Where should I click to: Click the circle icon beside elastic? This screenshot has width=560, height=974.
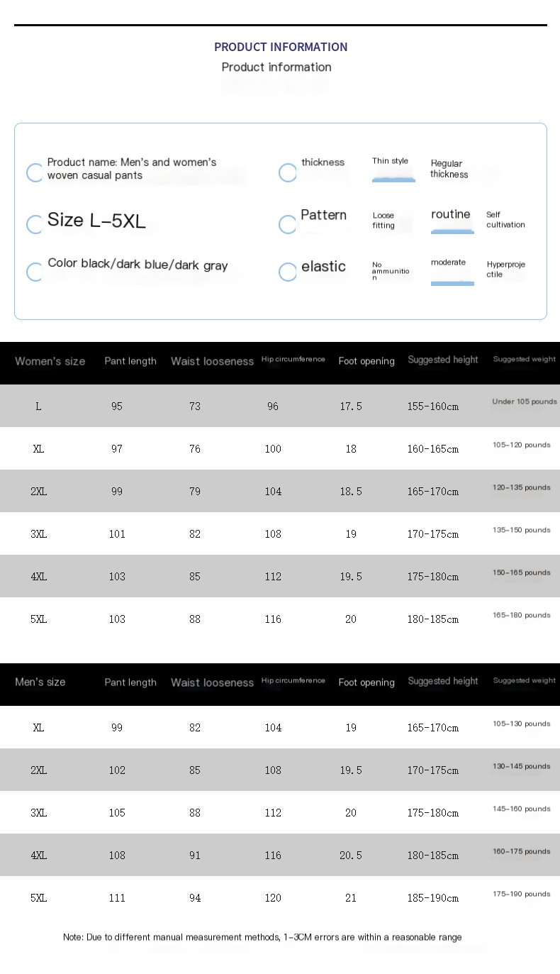[x=288, y=272]
